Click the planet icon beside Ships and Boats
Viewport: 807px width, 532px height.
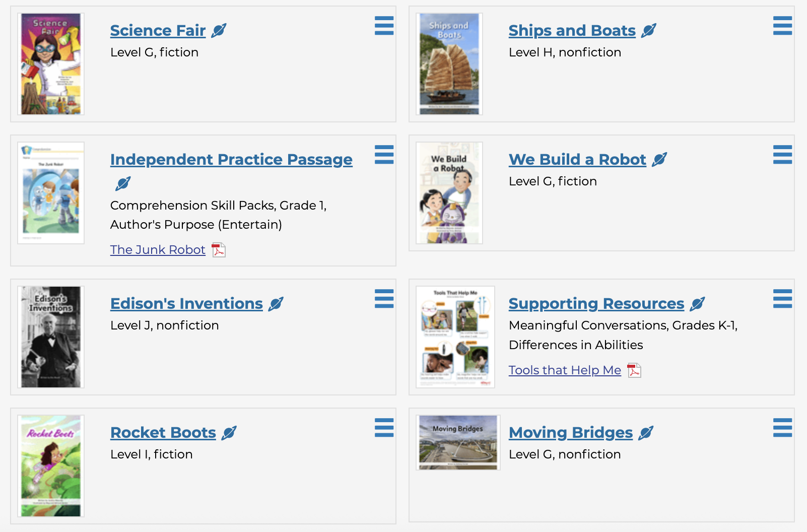pyautogui.click(x=649, y=31)
